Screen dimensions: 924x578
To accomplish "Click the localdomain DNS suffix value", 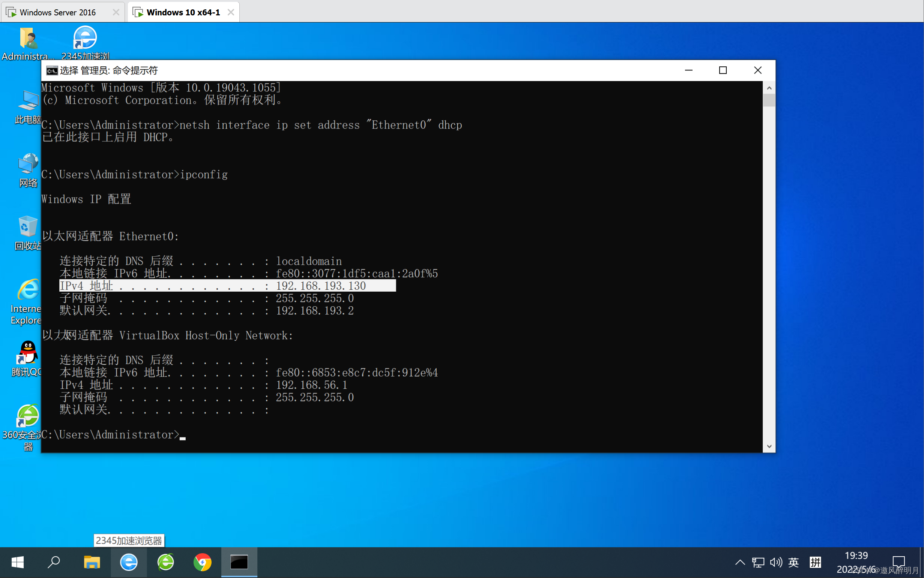I will 309,261.
